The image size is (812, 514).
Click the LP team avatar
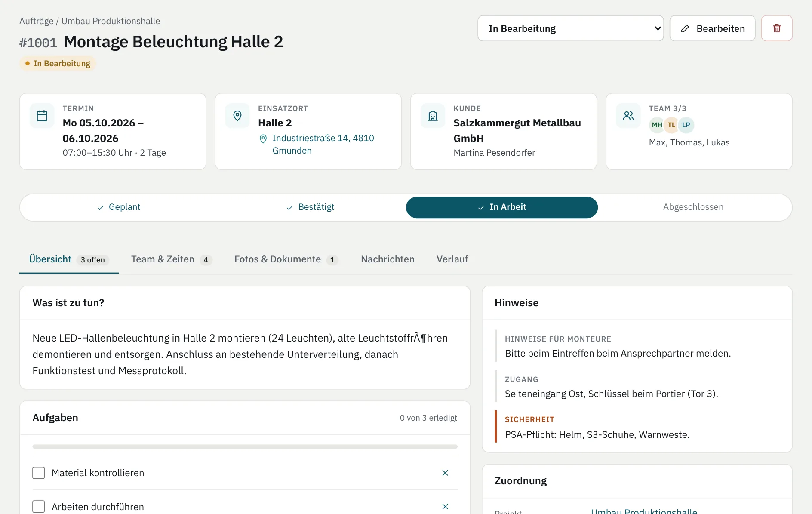point(686,125)
